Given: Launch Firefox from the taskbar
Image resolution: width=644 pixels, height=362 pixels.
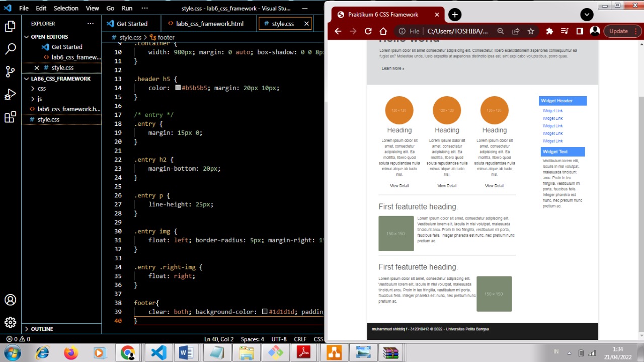Looking at the screenshot, I should 71,353.
